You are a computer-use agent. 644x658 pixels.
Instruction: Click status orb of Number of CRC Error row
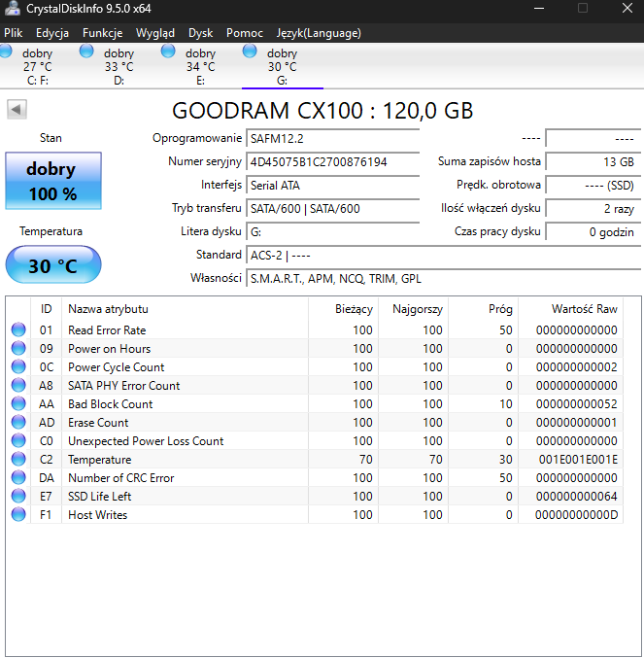(x=18, y=477)
